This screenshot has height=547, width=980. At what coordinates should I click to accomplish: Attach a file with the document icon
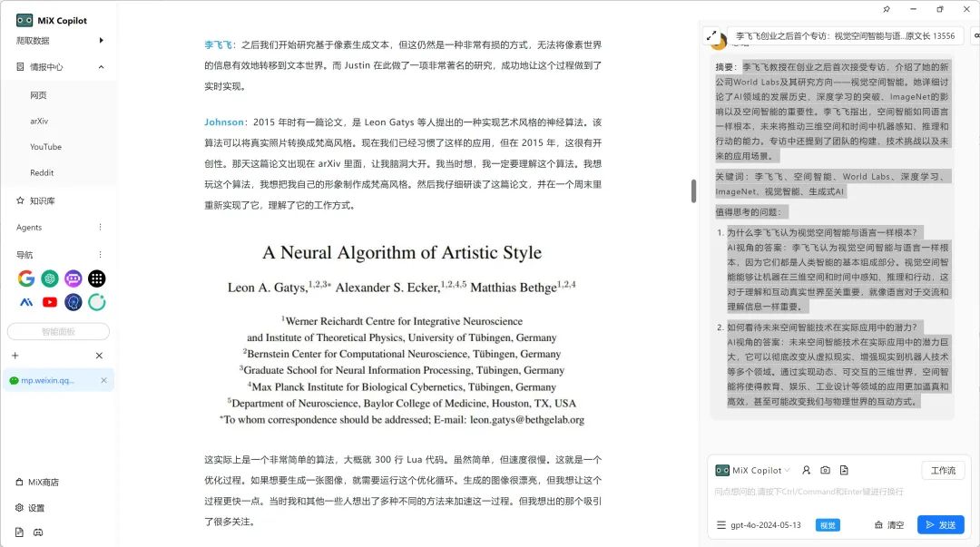coord(844,470)
